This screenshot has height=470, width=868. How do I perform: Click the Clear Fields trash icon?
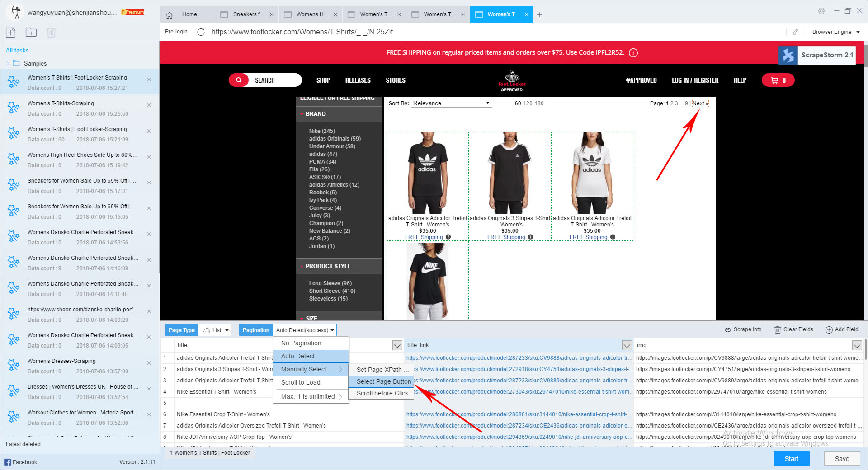click(778, 330)
